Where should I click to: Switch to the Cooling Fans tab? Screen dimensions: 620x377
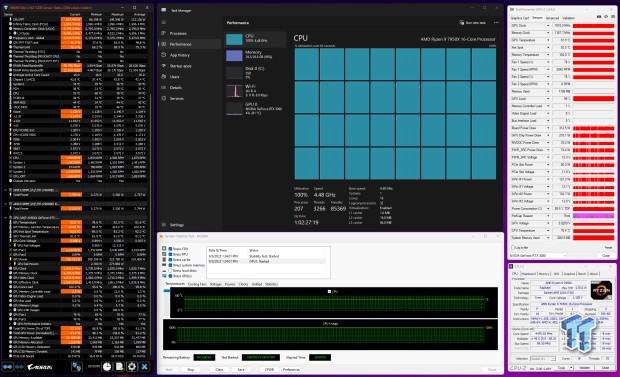[x=197, y=284]
